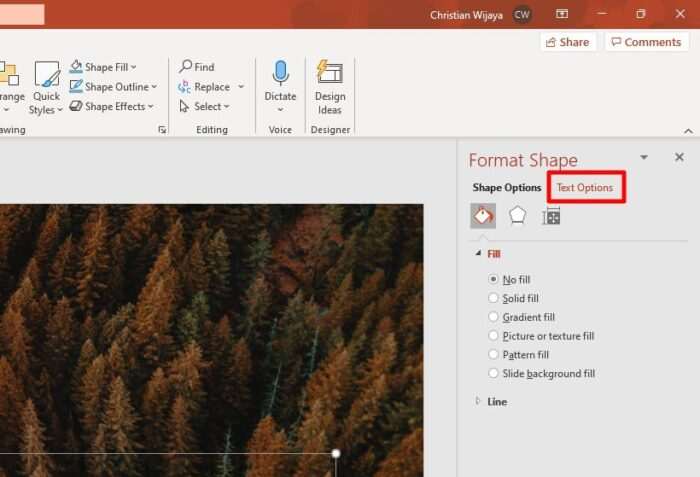Open the Quick Styles gallery
Image resolution: width=700 pixels, height=477 pixels.
(46, 88)
